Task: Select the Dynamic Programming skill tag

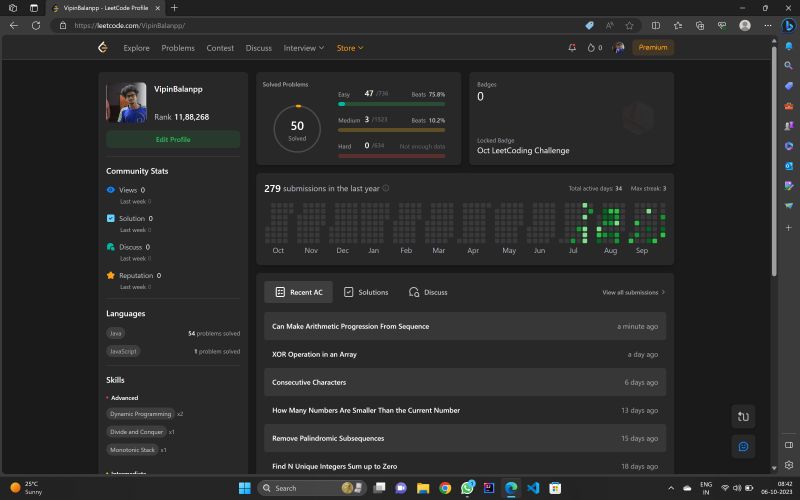Action: (x=141, y=414)
